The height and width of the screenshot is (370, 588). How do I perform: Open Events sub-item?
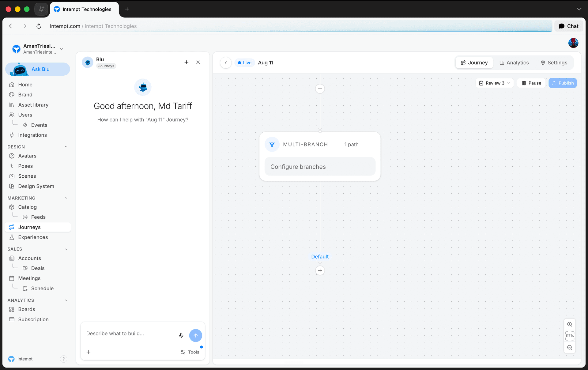(x=39, y=125)
